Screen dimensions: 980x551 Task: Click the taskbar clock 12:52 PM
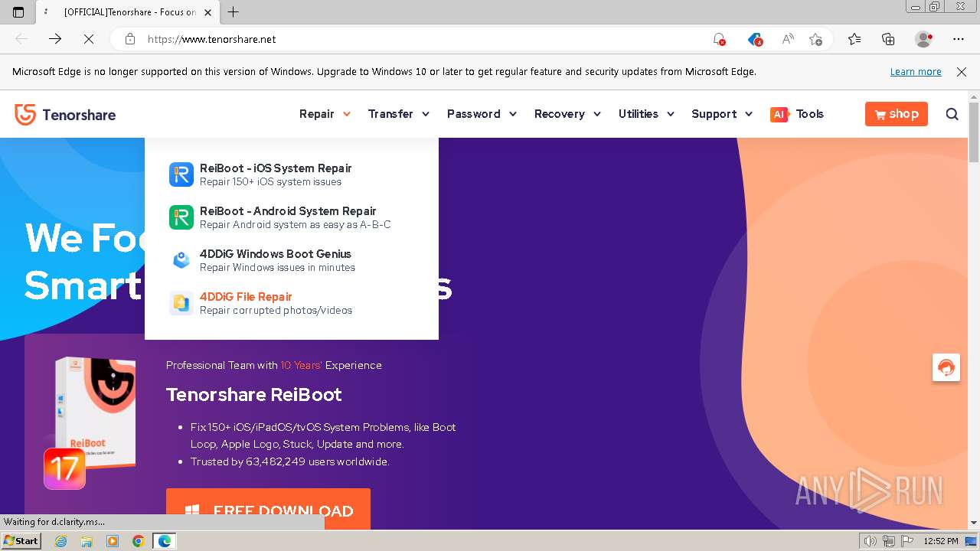[x=941, y=541]
